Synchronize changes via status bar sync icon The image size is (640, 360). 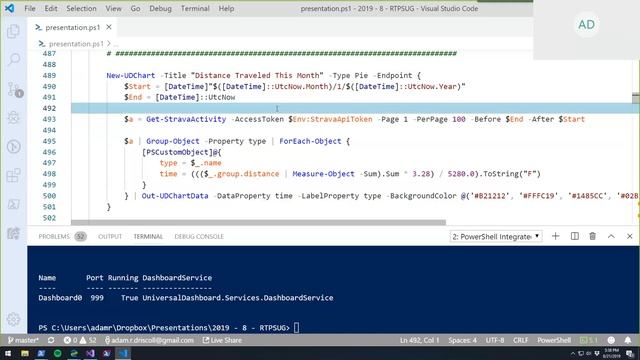pos(51,340)
